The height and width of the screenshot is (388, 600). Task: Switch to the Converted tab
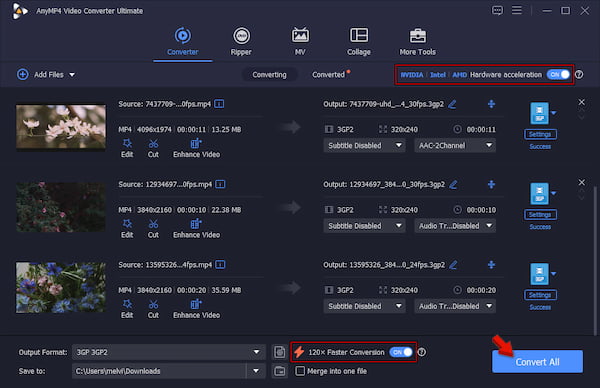tap(328, 75)
